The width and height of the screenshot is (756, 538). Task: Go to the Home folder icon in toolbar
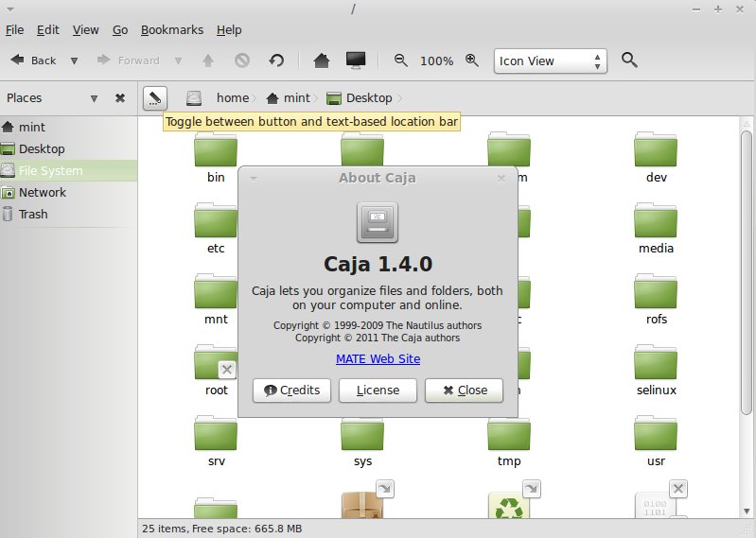click(x=322, y=61)
